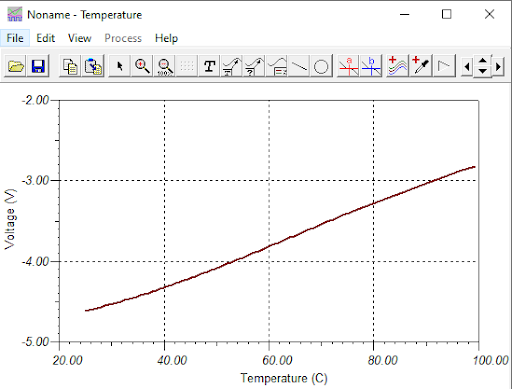Click the up arrow scroll button
Screen dimensions: 512x389
483,61
